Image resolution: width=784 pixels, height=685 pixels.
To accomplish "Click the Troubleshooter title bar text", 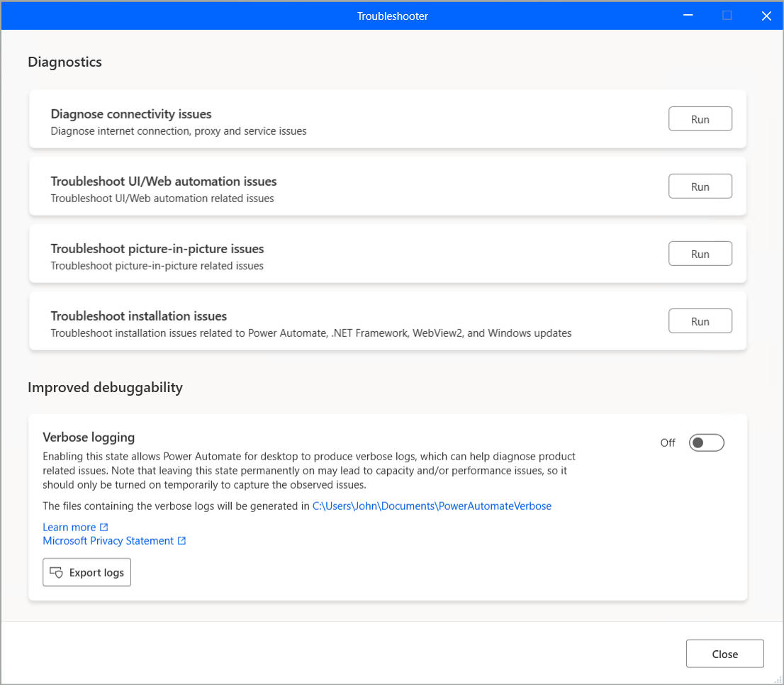I will (392, 16).
